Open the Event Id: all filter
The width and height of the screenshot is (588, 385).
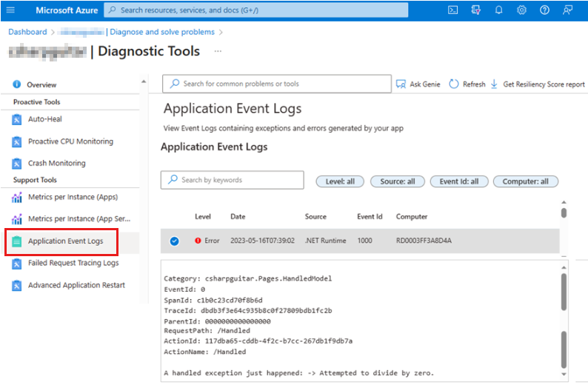(458, 181)
